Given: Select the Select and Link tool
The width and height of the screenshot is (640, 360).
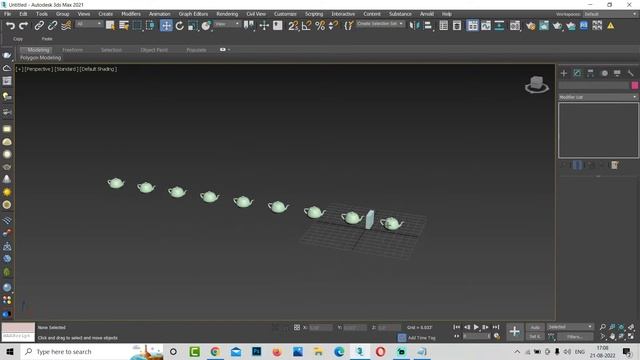Looking at the screenshot, I should click(x=39, y=26).
